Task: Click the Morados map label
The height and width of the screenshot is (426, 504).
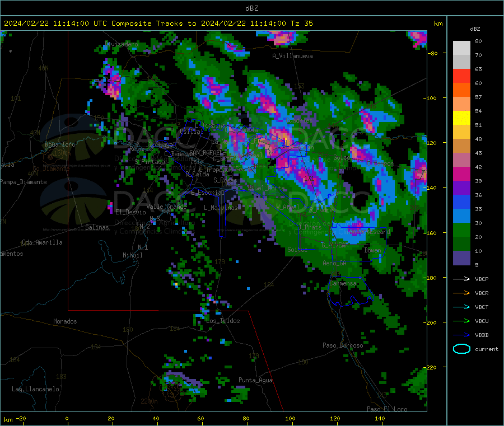Action: click(x=66, y=321)
